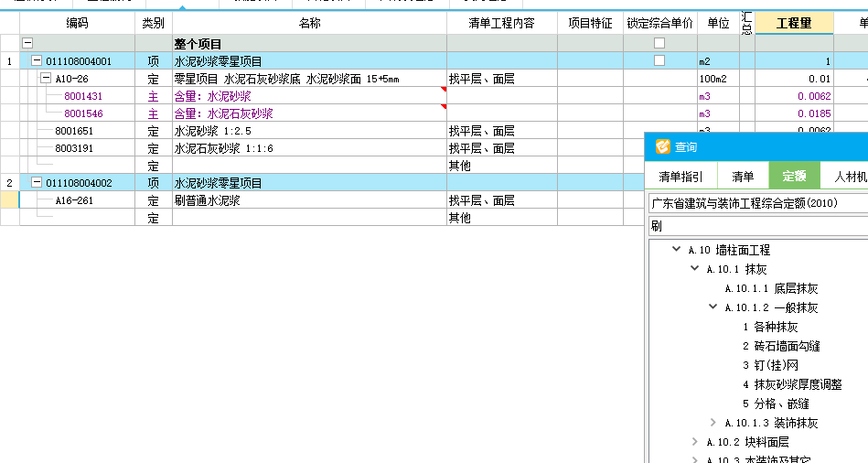The height and width of the screenshot is (463, 868).
Task: Tick lock price checkbox for 011108004001
Action: point(659,61)
